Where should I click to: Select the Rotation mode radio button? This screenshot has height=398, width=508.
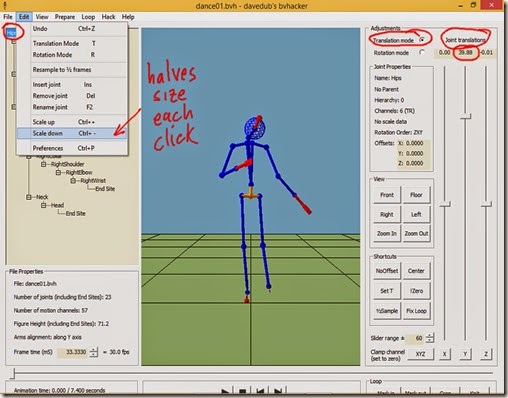coord(422,52)
